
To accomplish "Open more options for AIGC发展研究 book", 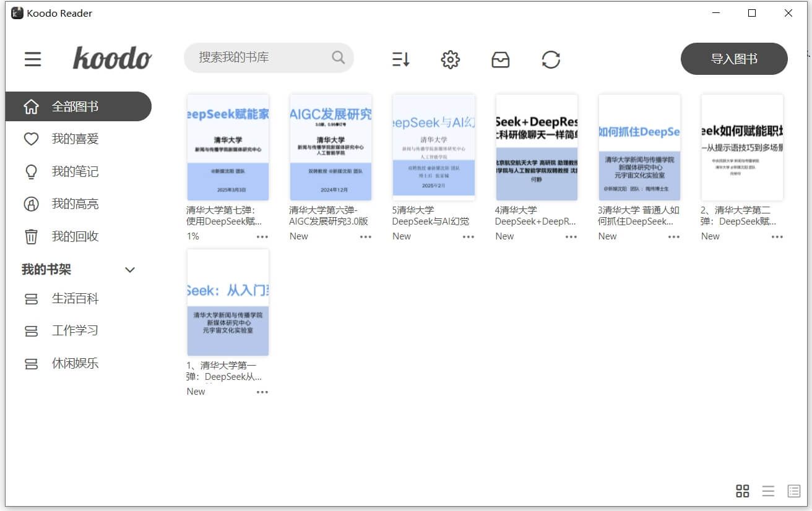I will (365, 236).
